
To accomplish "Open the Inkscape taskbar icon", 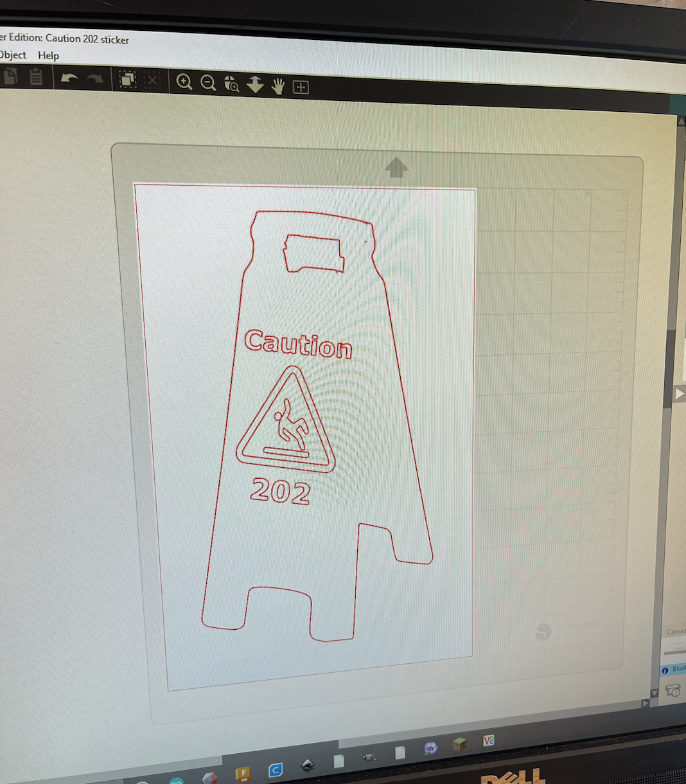I will [308, 765].
